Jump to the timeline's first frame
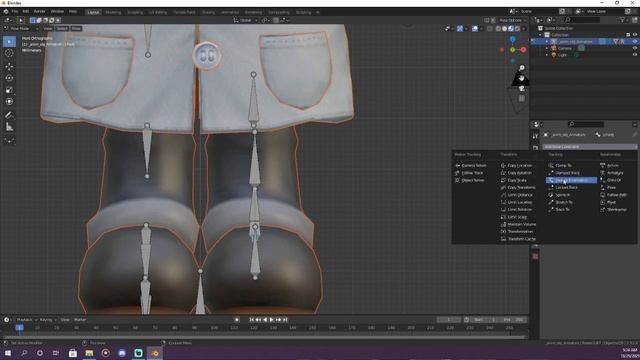 [251, 320]
